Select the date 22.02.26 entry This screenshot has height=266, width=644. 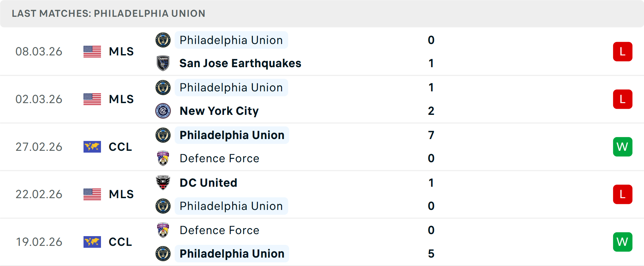(39, 194)
